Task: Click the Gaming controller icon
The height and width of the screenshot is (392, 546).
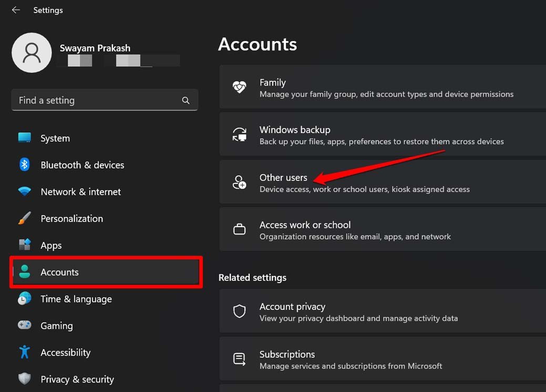Action: (25, 326)
